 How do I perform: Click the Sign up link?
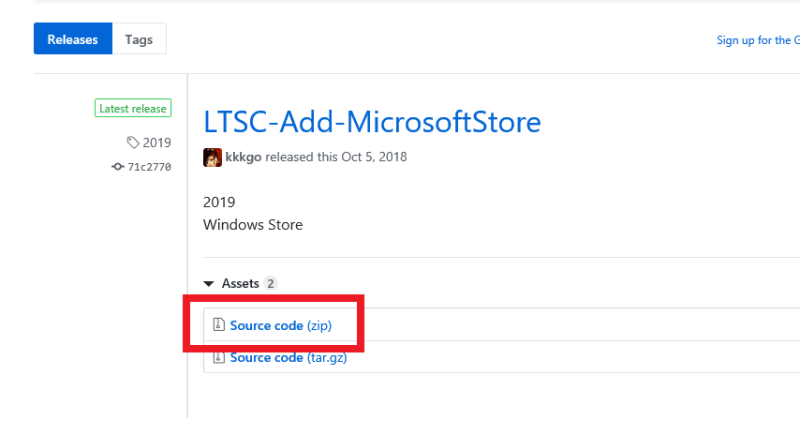pos(757,40)
